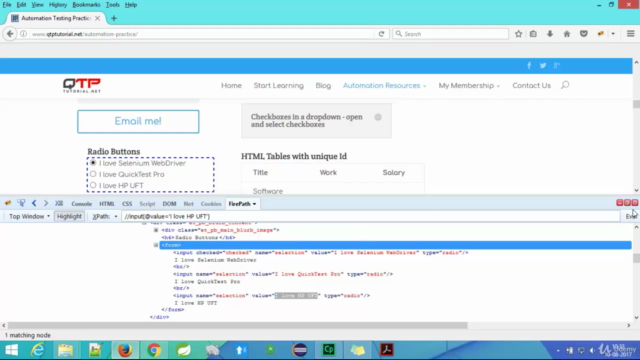This screenshot has width=640, height=360.
Task: Switch to Firebug HTML tab
Action: 107,204
